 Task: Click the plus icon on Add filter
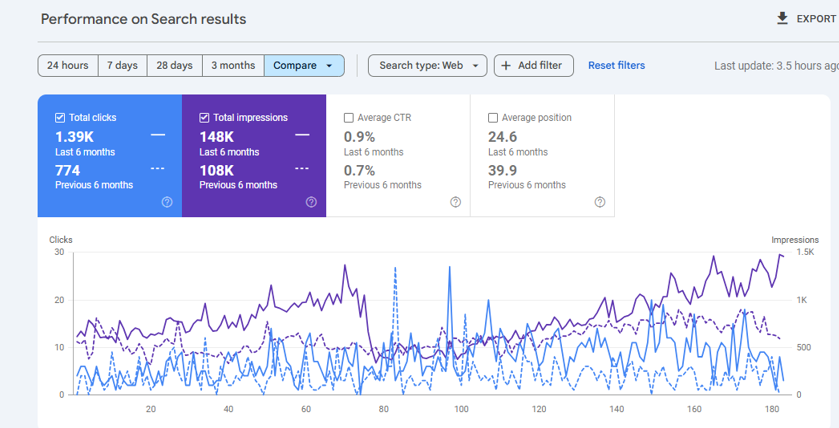tap(506, 66)
